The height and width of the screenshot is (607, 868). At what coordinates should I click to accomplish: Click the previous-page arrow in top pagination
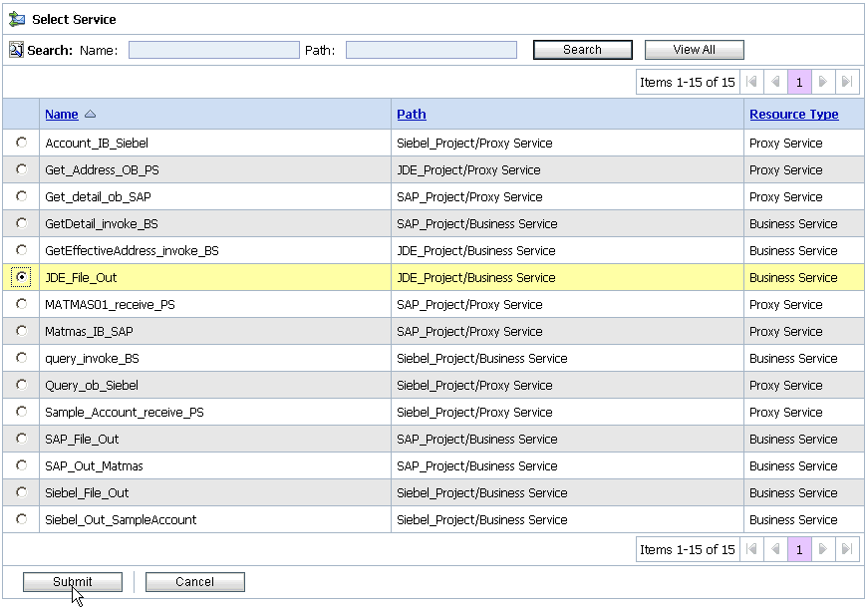(775, 82)
